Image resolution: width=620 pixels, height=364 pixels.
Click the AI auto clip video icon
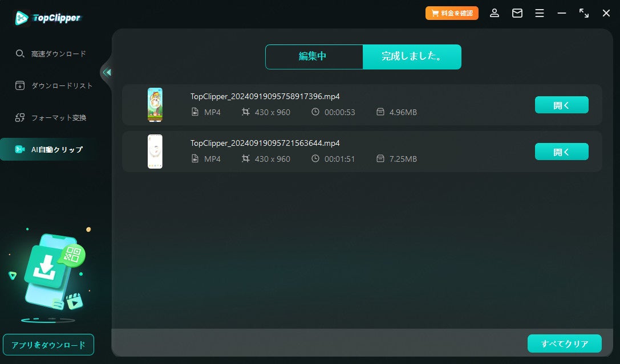click(20, 149)
